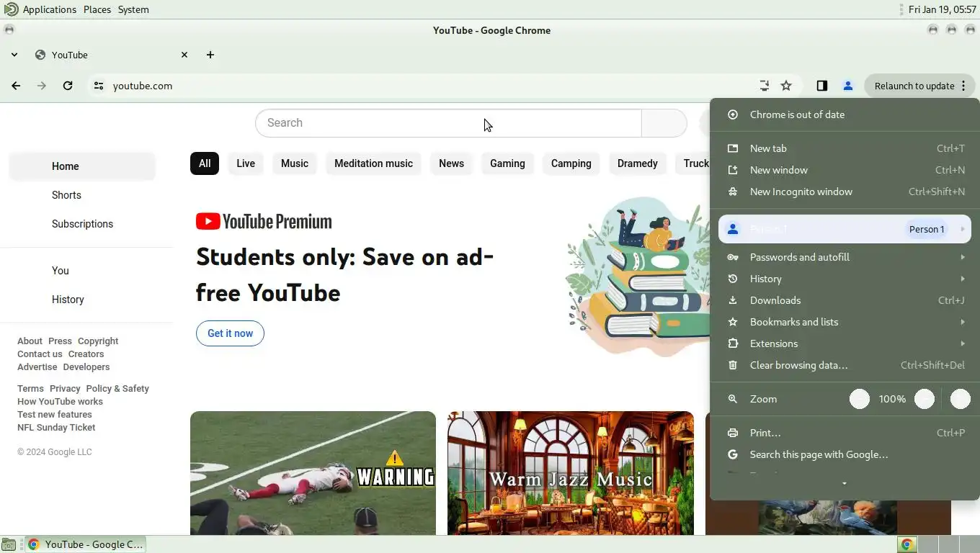Open You section in sidebar
The width and height of the screenshot is (980, 553).
click(82, 271)
